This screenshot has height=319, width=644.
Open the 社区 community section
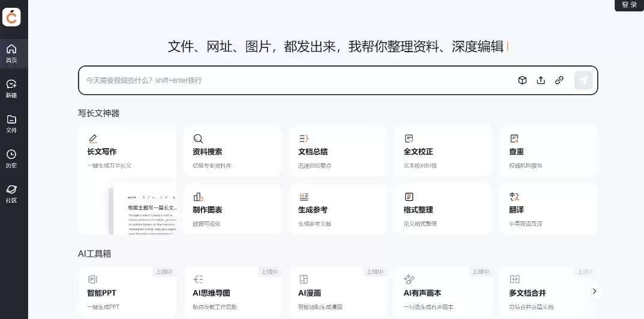pyautogui.click(x=11, y=194)
